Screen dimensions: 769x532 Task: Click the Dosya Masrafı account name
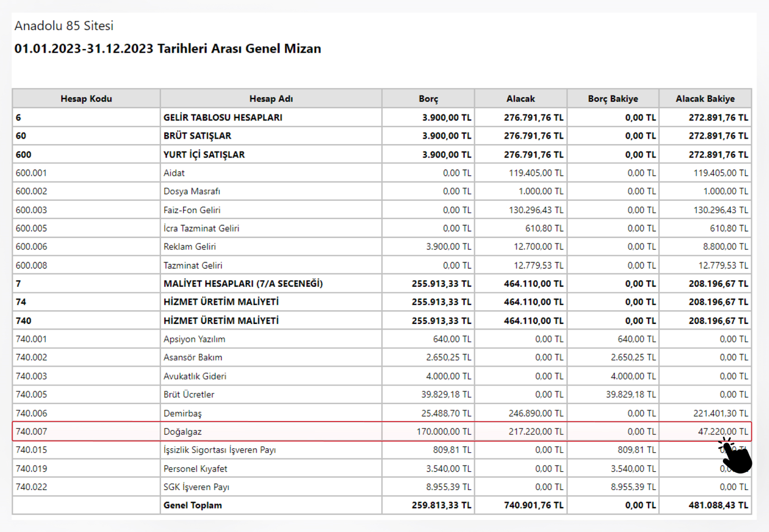tap(192, 191)
